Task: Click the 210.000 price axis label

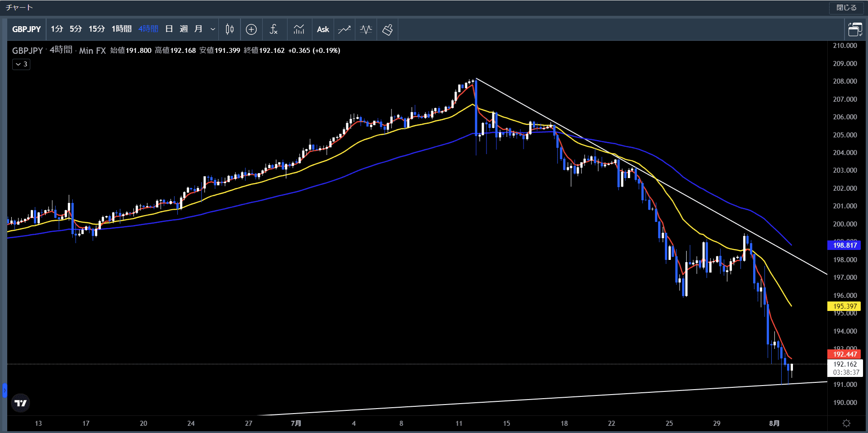Action: 844,46
